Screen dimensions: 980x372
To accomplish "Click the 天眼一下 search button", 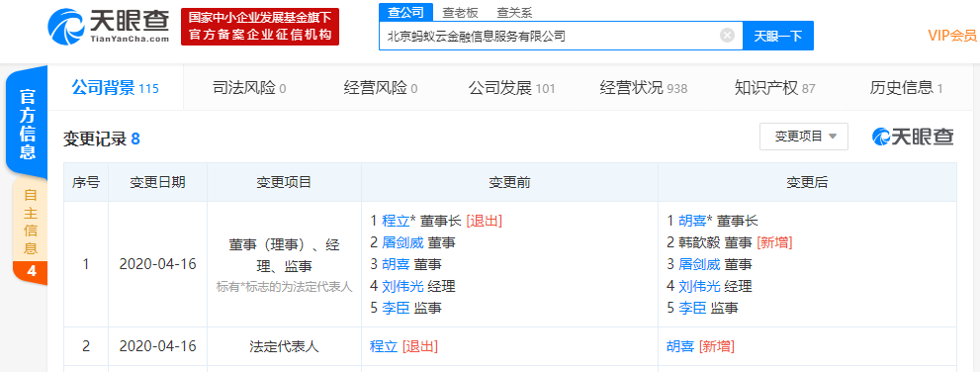I will pos(777,36).
